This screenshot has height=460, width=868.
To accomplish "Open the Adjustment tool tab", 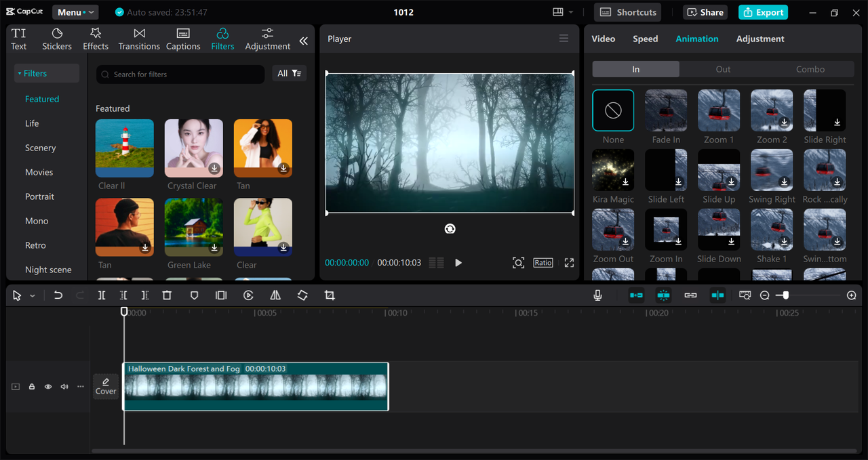I will tap(268, 39).
